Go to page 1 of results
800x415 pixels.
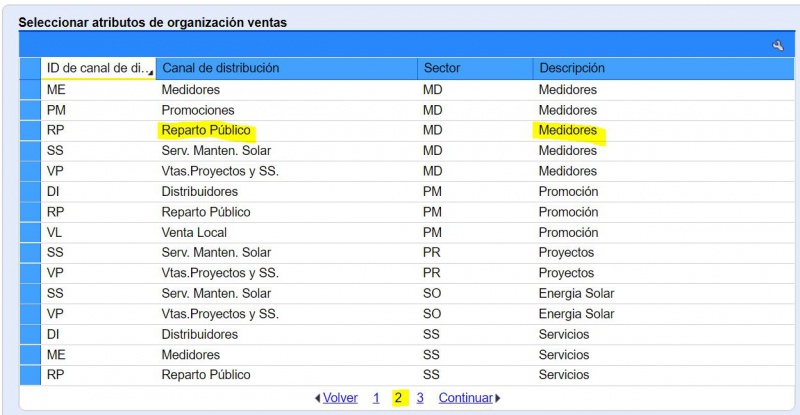point(376,398)
